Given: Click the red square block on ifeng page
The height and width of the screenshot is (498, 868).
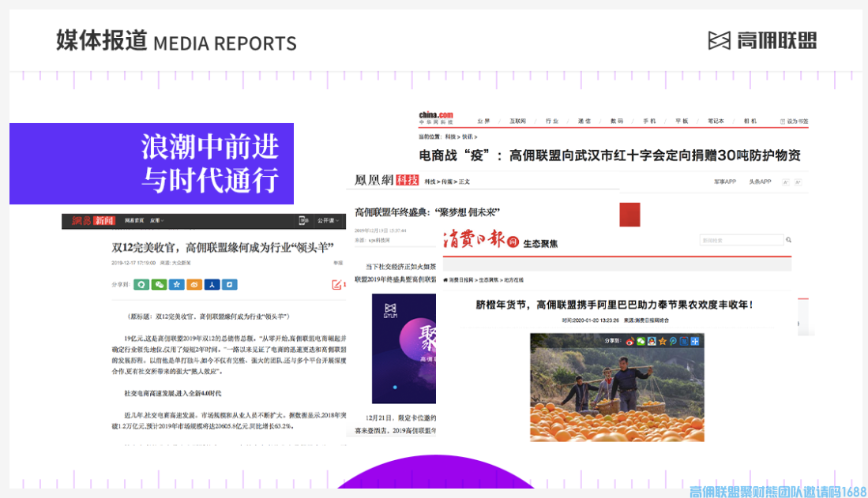Looking at the screenshot, I should coord(629,214).
